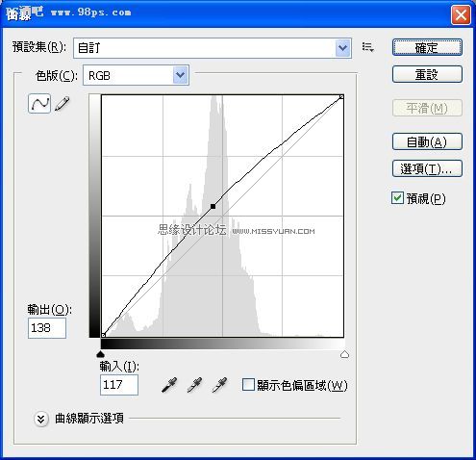Click the 自動 auto button
The height and width of the screenshot is (460, 476).
pyautogui.click(x=427, y=141)
